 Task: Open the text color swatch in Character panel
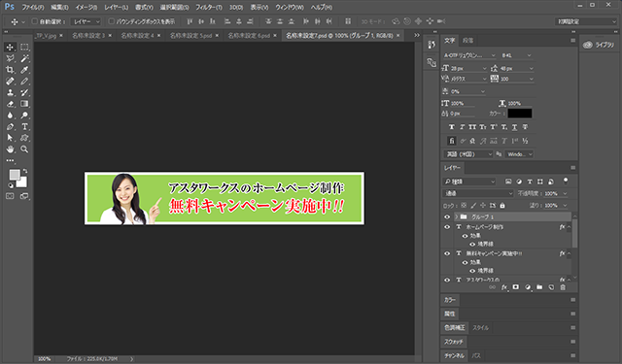click(520, 114)
